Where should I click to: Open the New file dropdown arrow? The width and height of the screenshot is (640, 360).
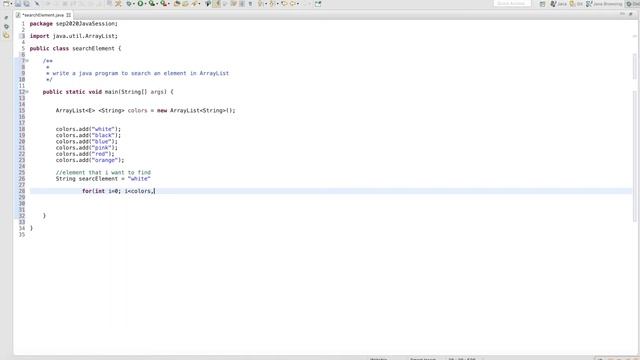pos(11,4)
